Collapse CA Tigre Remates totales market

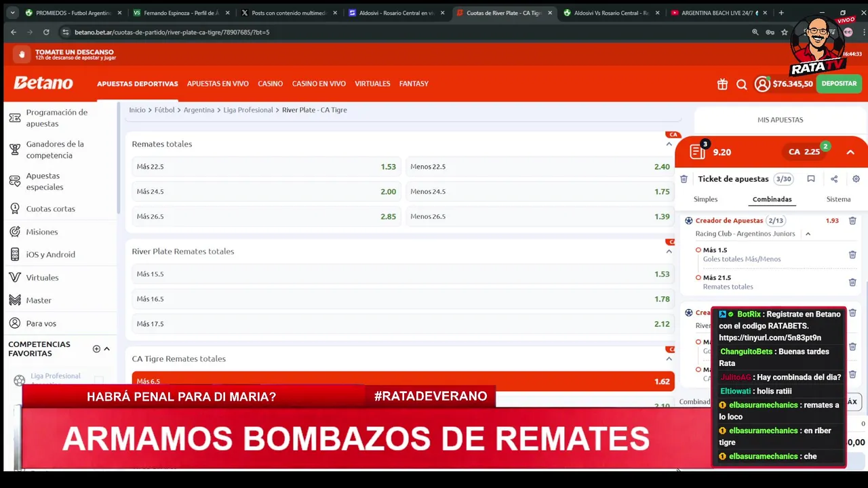[x=669, y=359]
